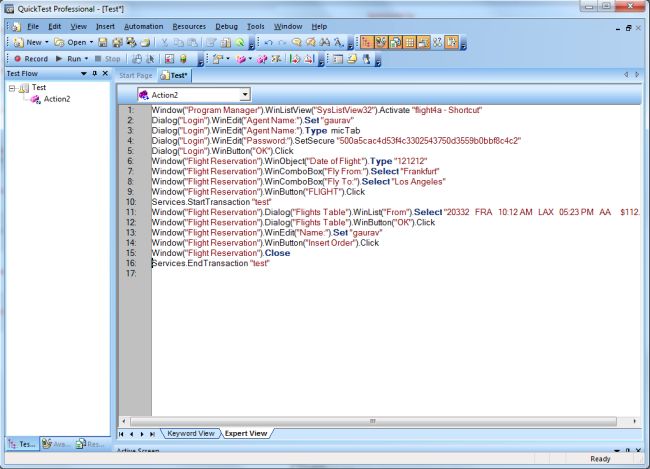
Task: Click the New test button
Action: (28, 42)
